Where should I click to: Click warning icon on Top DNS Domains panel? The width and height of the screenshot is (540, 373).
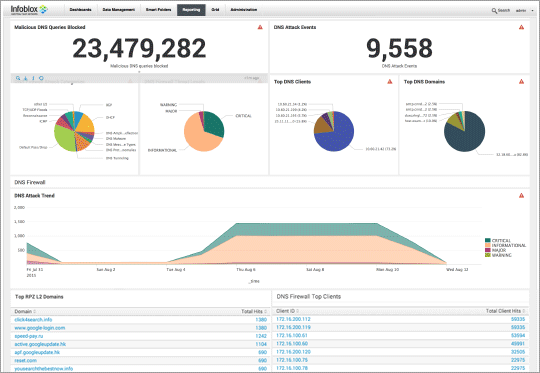tap(521, 82)
